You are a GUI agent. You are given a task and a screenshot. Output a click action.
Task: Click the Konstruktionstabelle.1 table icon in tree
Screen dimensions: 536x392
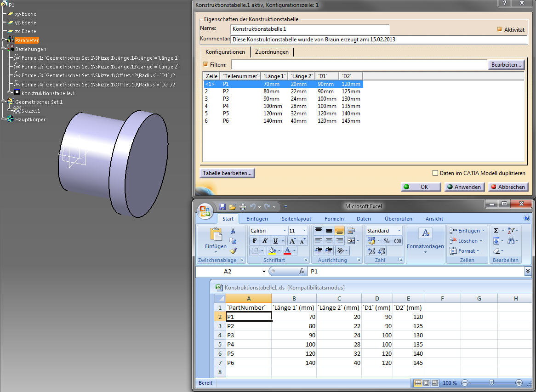click(x=17, y=93)
